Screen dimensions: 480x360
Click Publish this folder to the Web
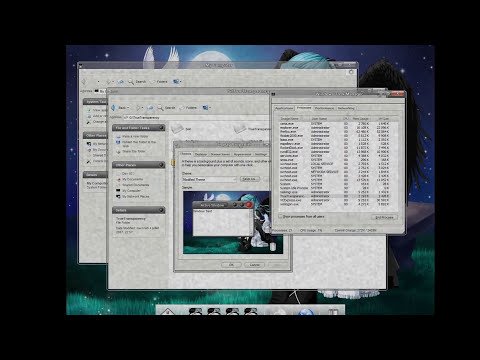(136, 144)
